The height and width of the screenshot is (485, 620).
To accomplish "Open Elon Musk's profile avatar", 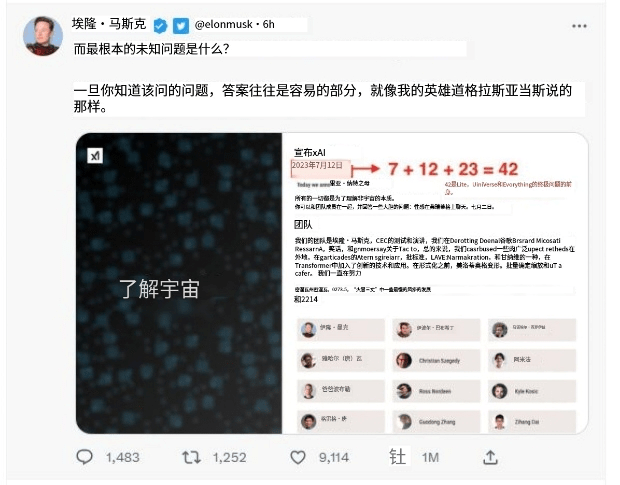I will click(x=43, y=36).
